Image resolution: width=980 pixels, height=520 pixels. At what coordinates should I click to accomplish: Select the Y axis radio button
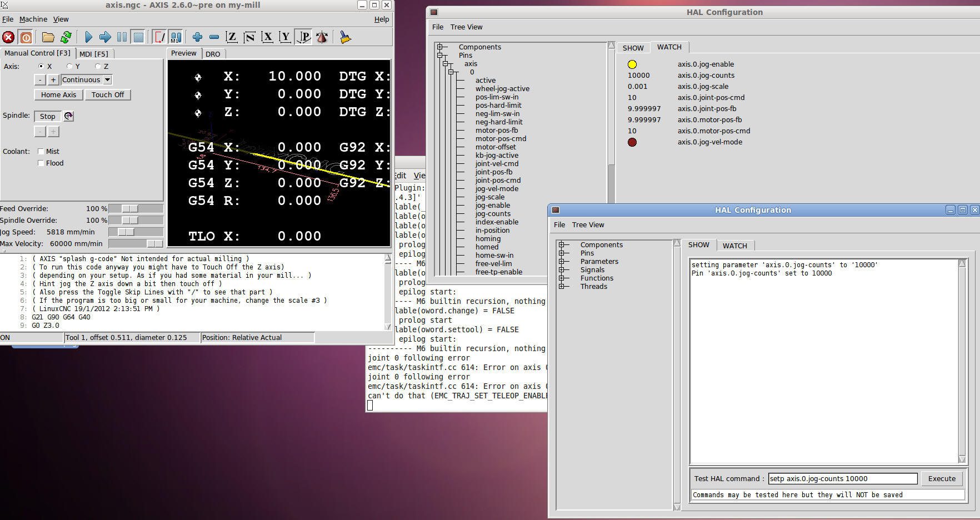pos(69,67)
